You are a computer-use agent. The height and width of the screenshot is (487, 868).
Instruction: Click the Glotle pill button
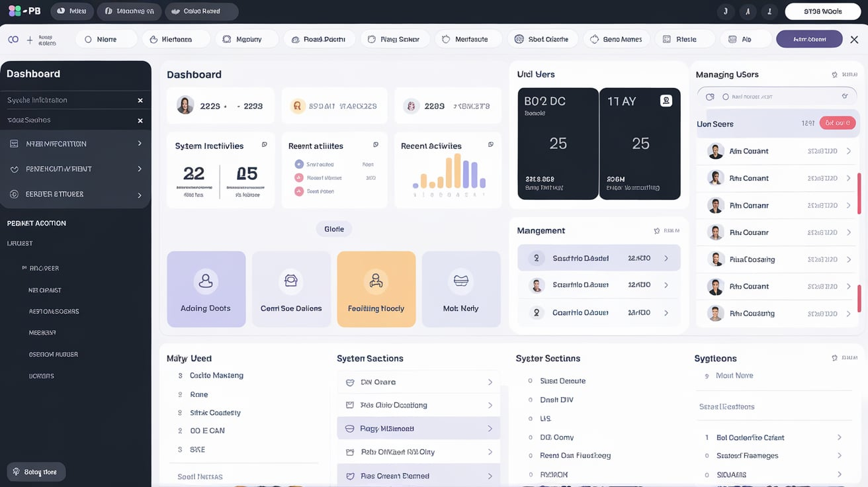[334, 229]
